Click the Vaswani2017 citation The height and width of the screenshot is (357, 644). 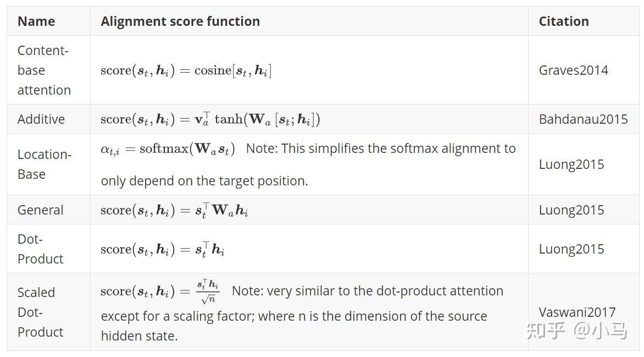click(x=577, y=312)
